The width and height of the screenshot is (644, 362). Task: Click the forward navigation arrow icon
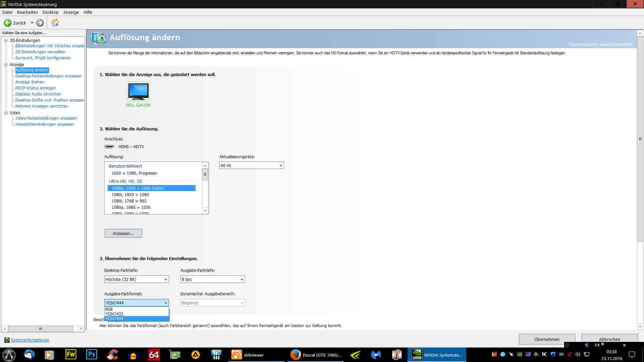click(40, 23)
